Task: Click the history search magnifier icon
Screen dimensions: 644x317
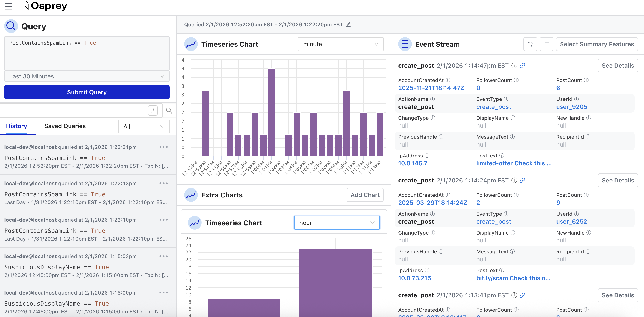Action: coord(169,110)
